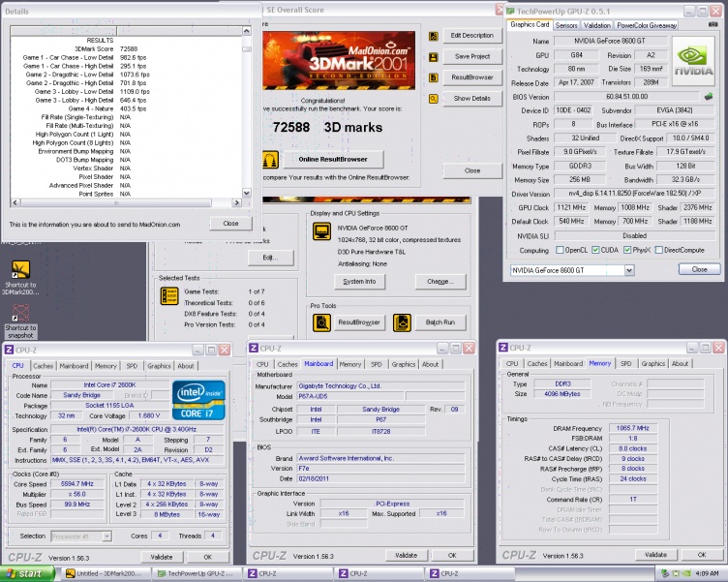Click the ResultBrowser magnifier icon in Pro Tools
This screenshot has width=728, height=582.
pyautogui.click(x=320, y=322)
